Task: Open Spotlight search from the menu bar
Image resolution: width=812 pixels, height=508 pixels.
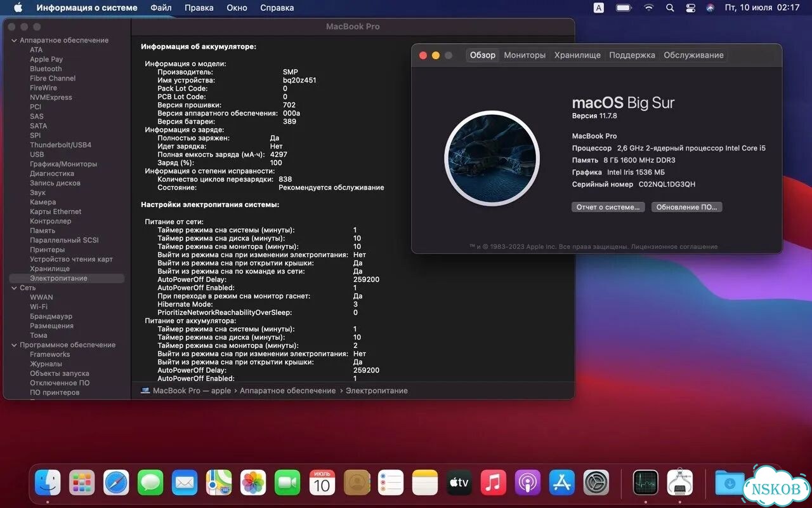Action: (x=670, y=8)
